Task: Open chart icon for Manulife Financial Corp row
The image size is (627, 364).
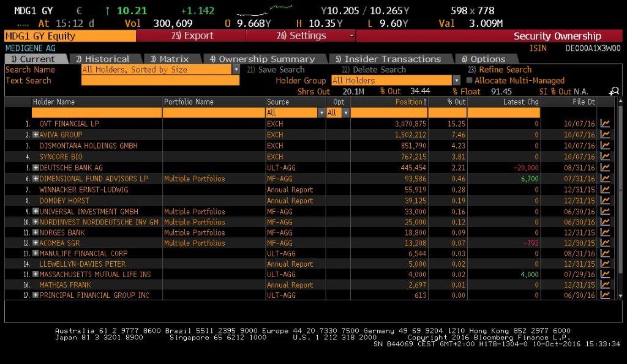Action: pyautogui.click(x=605, y=253)
